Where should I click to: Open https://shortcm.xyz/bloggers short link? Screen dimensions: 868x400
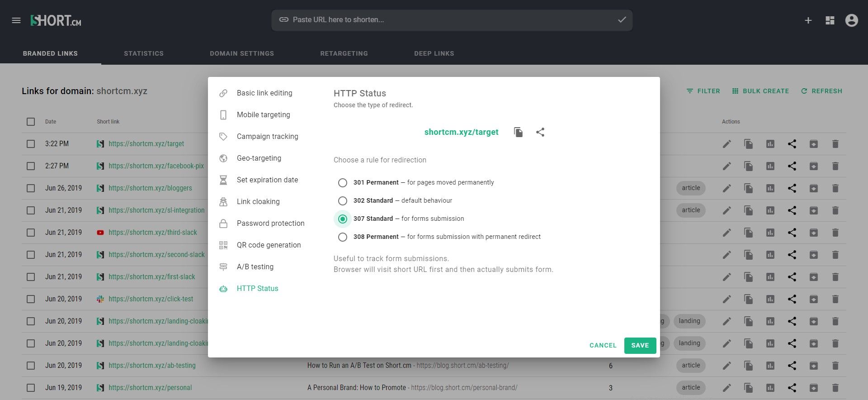click(x=150, y=188)
